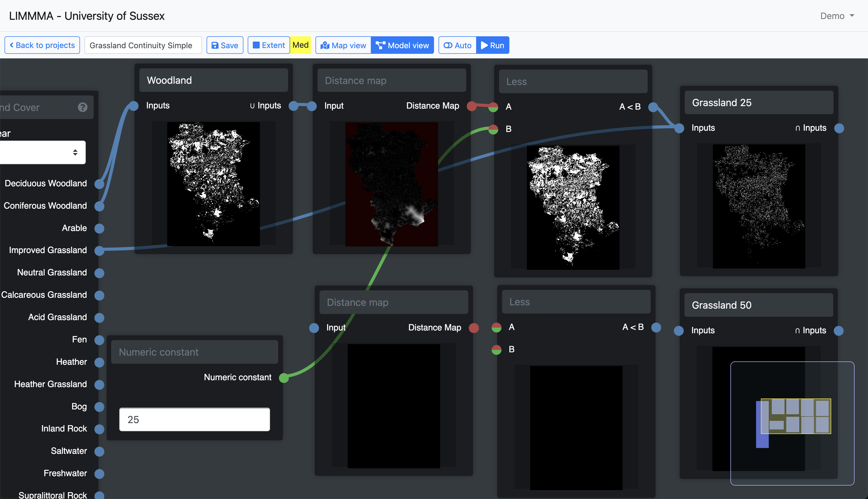Screen dimensions: 868x499
Task: Toggle the Med resolution setting
Action: (x=301, y=45)
